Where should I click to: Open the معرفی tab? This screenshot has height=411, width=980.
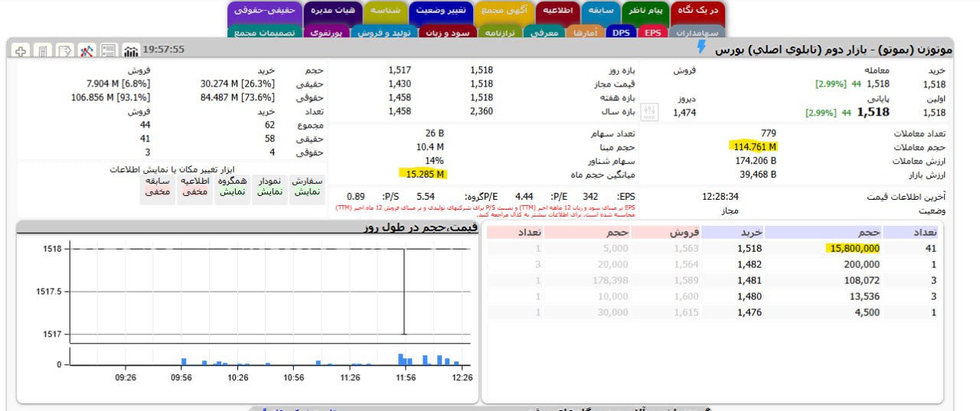click(545, 33)
